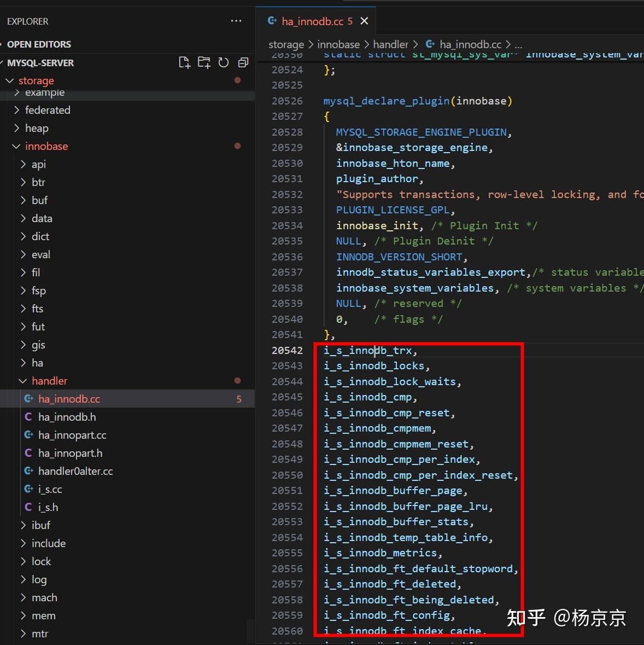Click the New Folder icon in explorer header

click(204, 62)
